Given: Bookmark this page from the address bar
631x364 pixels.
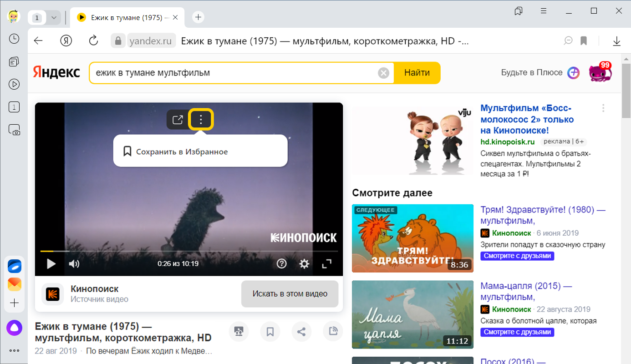Looking at the screenshot, I should 584,41.
